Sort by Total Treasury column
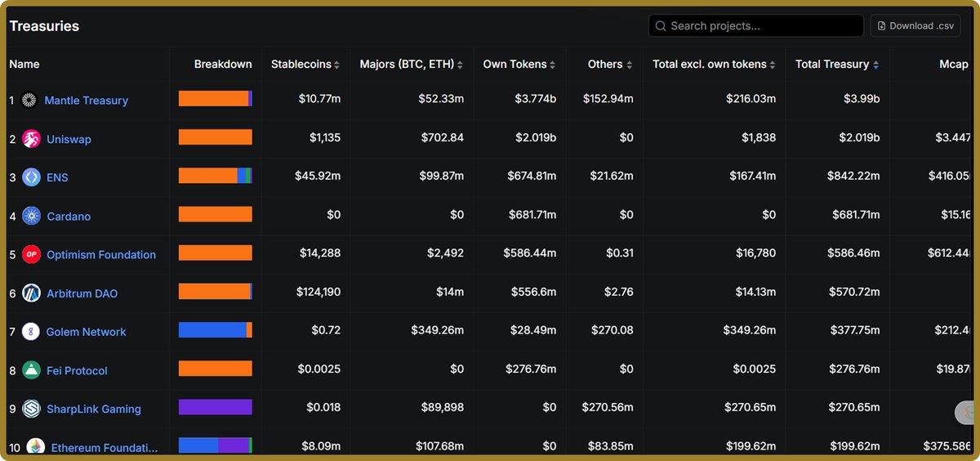 [838, 64]
